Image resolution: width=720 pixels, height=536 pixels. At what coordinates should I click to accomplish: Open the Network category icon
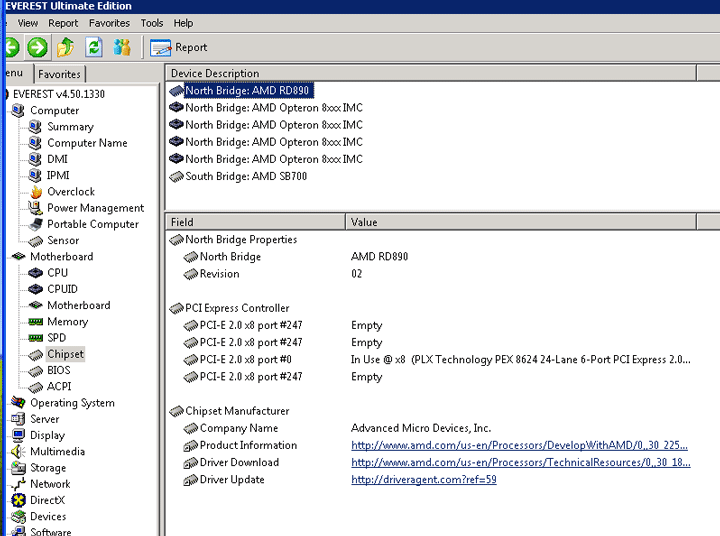(x=18, y=484)
